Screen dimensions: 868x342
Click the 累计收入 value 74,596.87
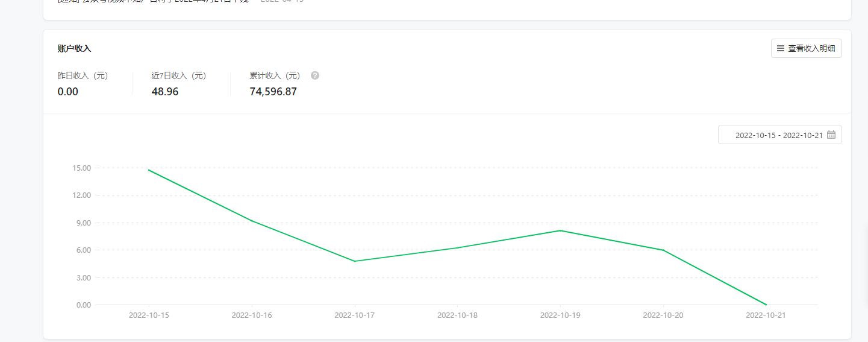pyautogui.click(x=273, y=92)
